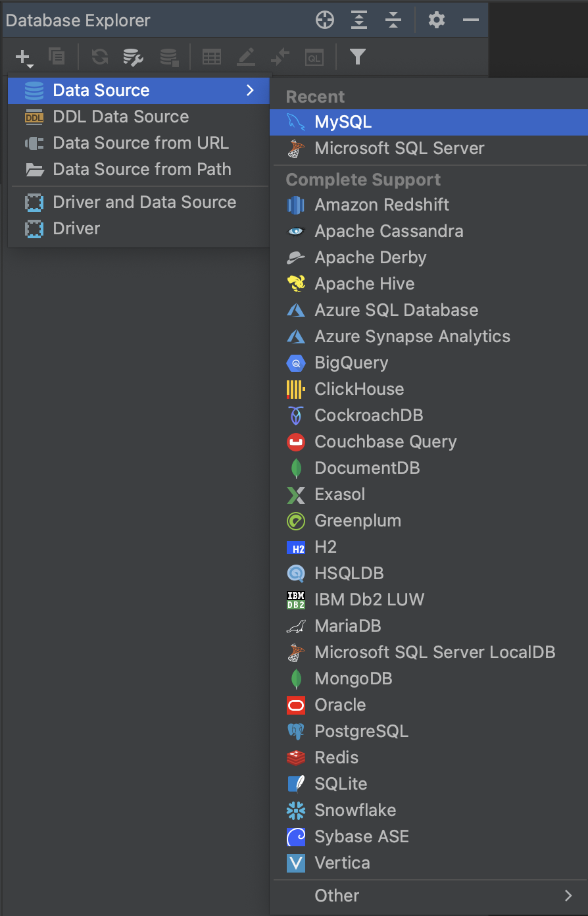Screen dimensions: 588x916
Task: Choose Amazon Redshift data source
Action: 429,205
